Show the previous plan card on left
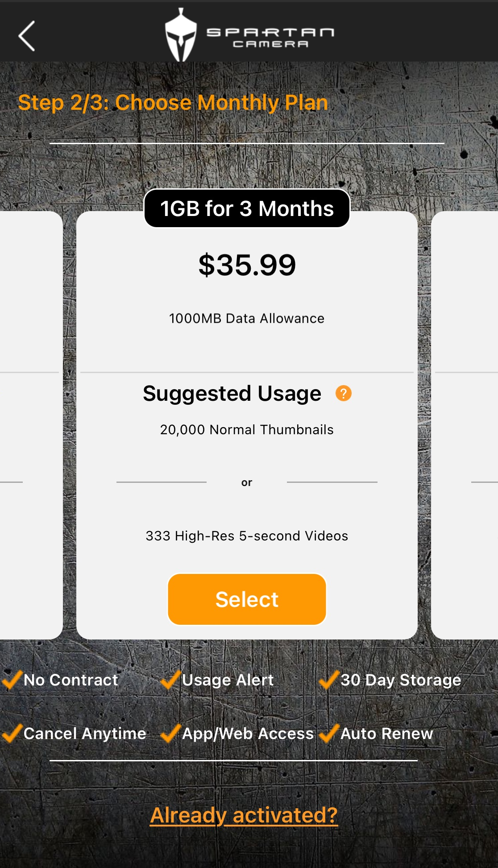This screenshot has width=498, height=868. pos(29,425)
